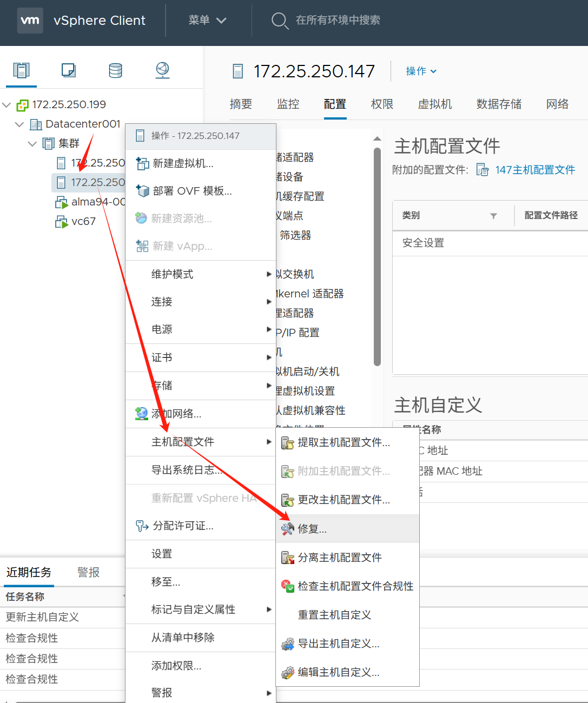Click the 编辑主机自定义 icon
The width and height of the screenshot is (588, 703).
tap(288, 672)
